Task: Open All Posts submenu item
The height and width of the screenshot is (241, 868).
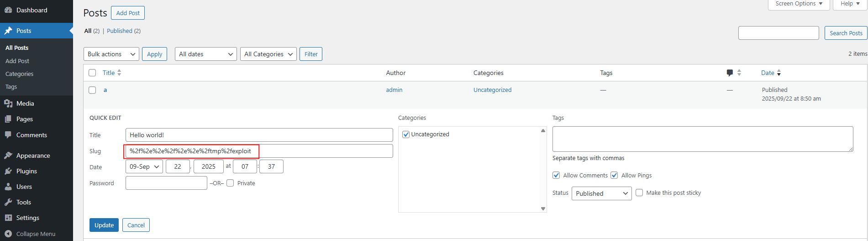Action: tap(17, 48)
